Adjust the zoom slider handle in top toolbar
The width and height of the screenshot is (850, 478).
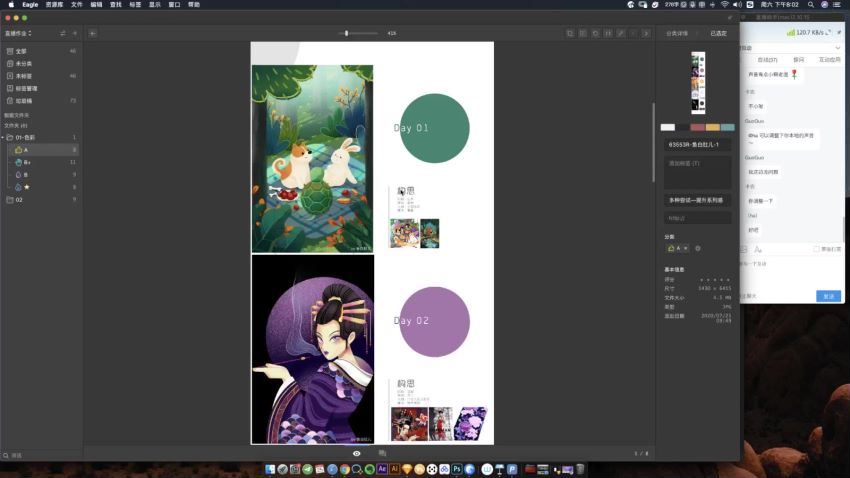pos(346,34)
